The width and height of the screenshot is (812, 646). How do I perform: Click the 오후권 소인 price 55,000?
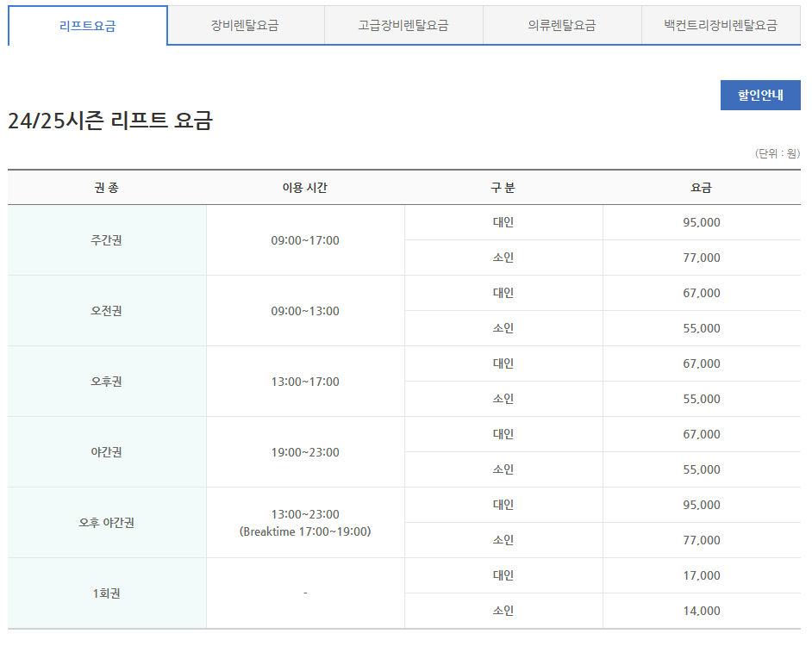[702, 399]
